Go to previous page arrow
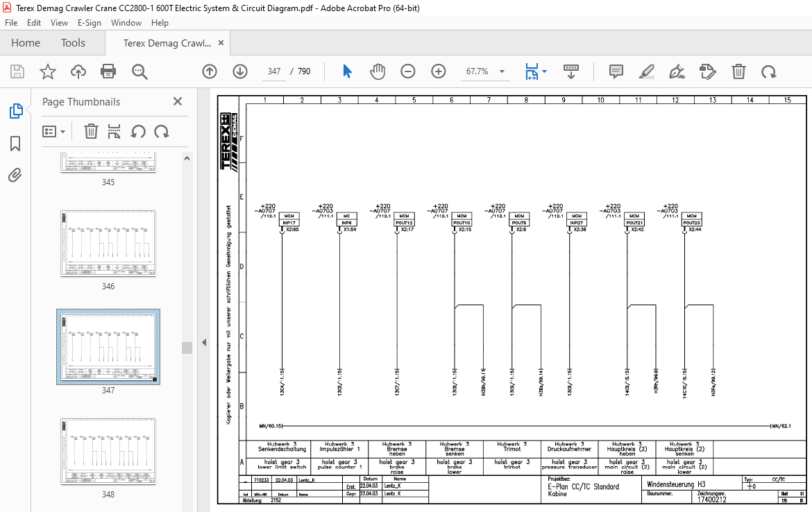Screen dimensions: 812x512 coord(209,71)
